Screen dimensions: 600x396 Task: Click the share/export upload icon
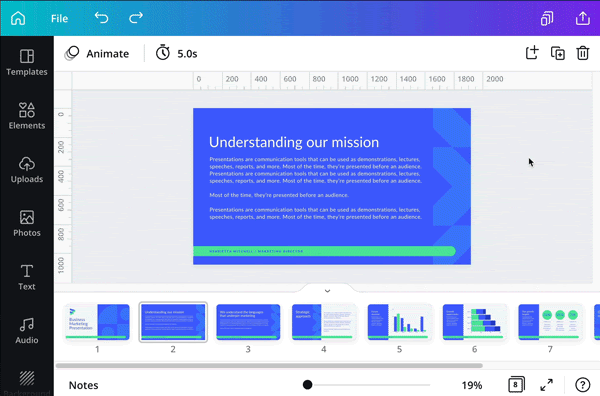(x=582, y=18)
